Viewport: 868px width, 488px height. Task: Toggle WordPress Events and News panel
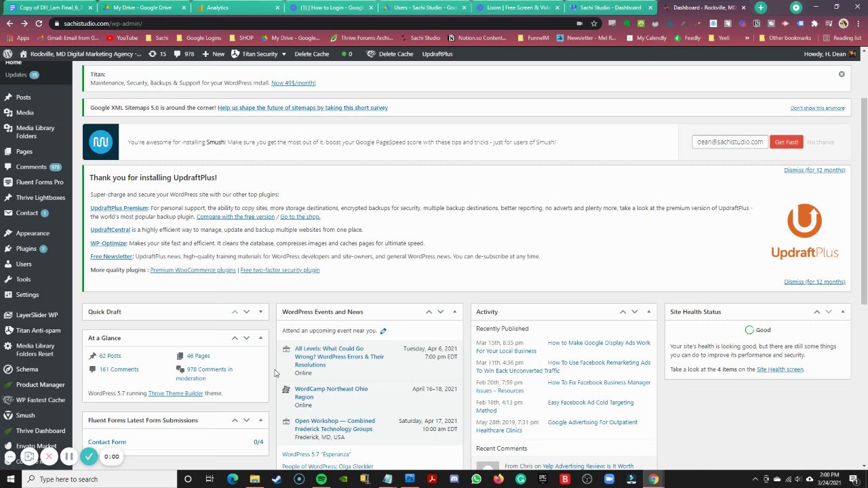454,312
